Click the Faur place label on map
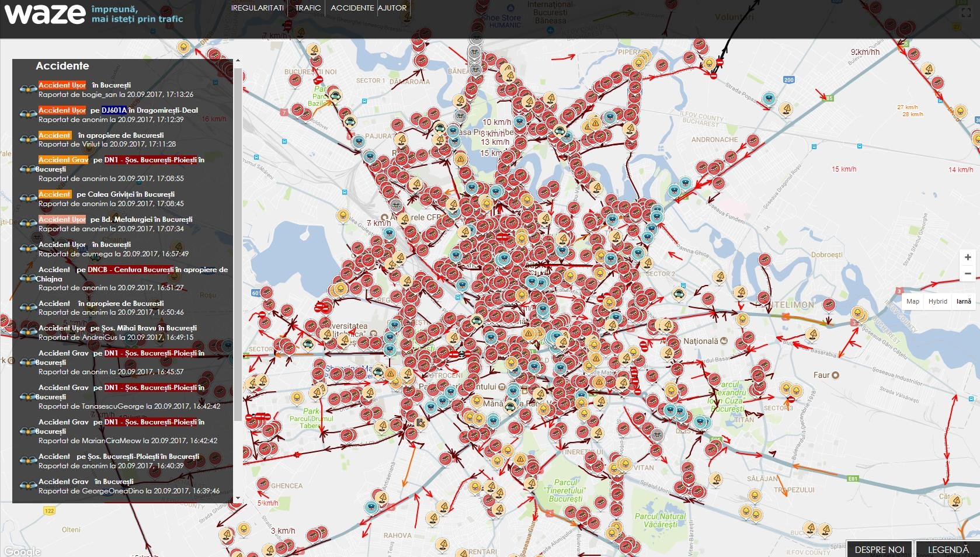This screenshot has width=980, height=557. [822, 375]
